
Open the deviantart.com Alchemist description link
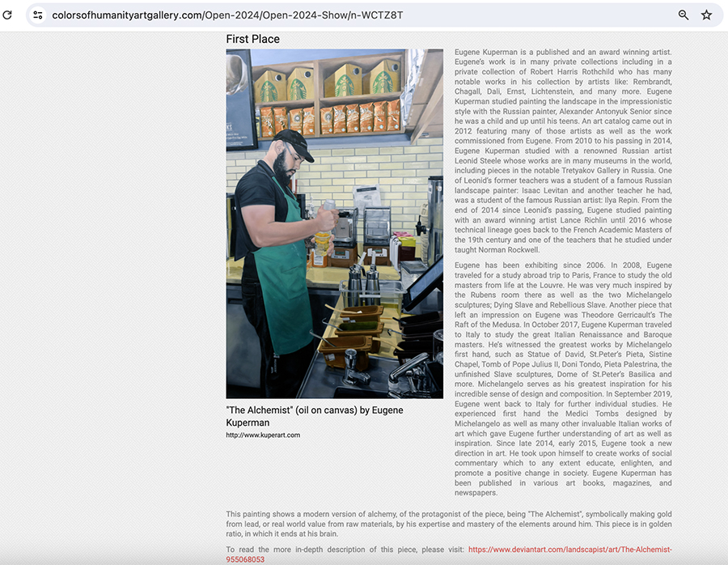click(569, 550)
